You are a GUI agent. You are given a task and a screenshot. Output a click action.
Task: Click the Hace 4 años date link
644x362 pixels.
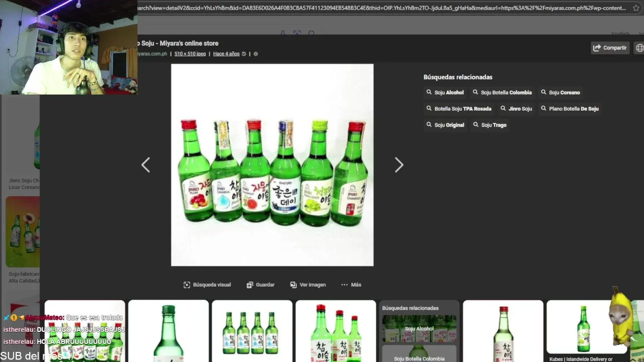226,54
